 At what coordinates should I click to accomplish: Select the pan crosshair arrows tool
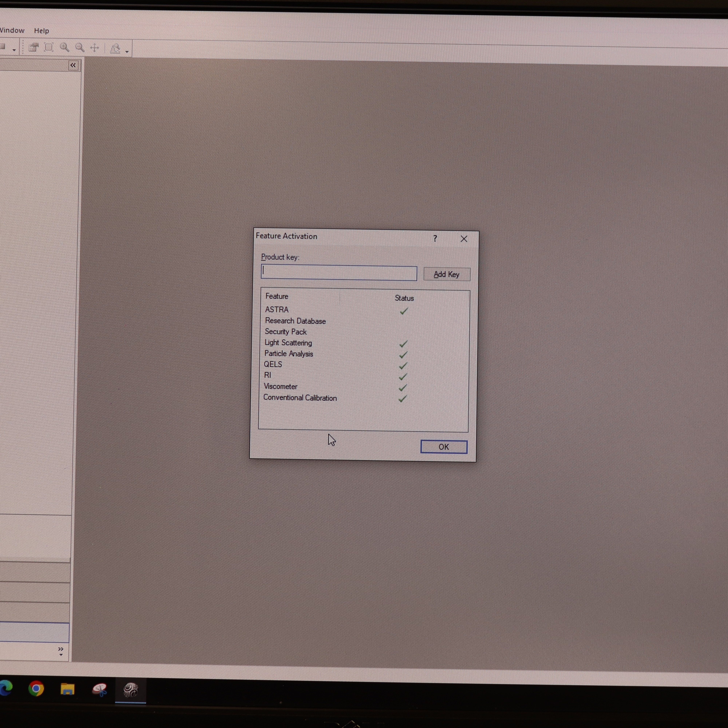(x=95, y=48)
